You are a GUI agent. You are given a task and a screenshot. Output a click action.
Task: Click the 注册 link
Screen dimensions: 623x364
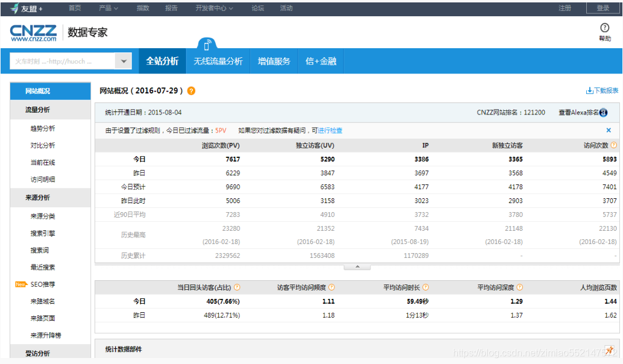(565, 8)
